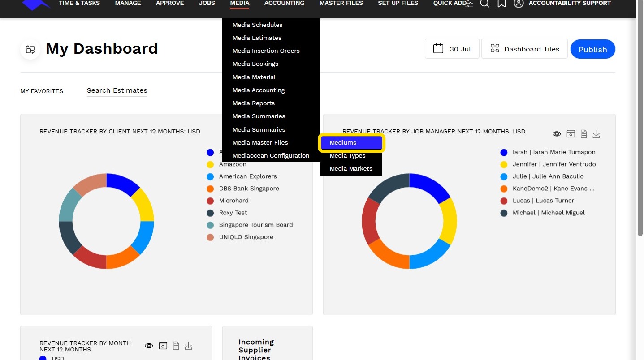This screenshot has width=644, height=360.
Task: Switch to MY FAVORITES tab
Action: click(x=42, y=91)
